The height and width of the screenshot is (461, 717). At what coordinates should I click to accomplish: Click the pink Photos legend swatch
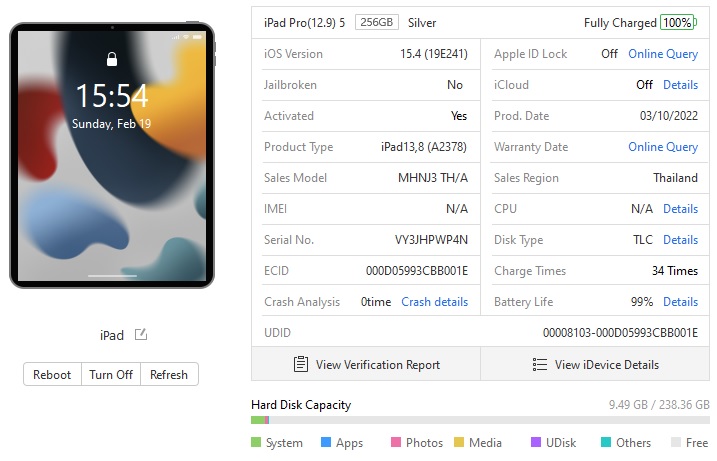click(396, 442)
